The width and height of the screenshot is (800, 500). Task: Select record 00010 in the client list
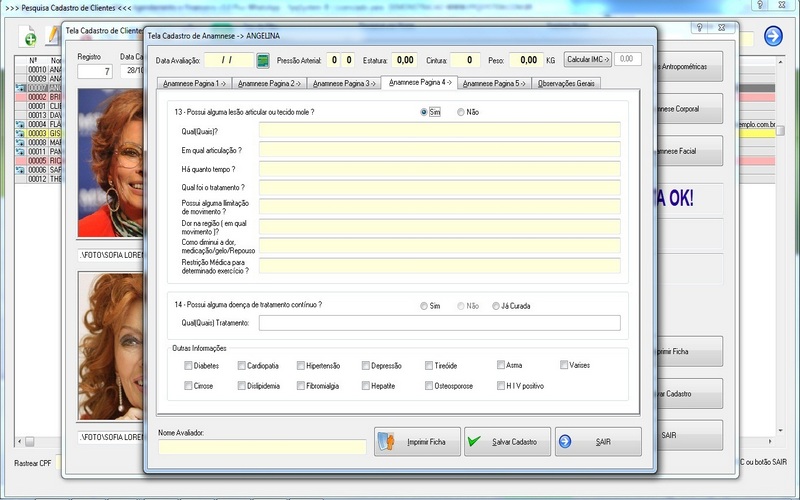[38, 69]
